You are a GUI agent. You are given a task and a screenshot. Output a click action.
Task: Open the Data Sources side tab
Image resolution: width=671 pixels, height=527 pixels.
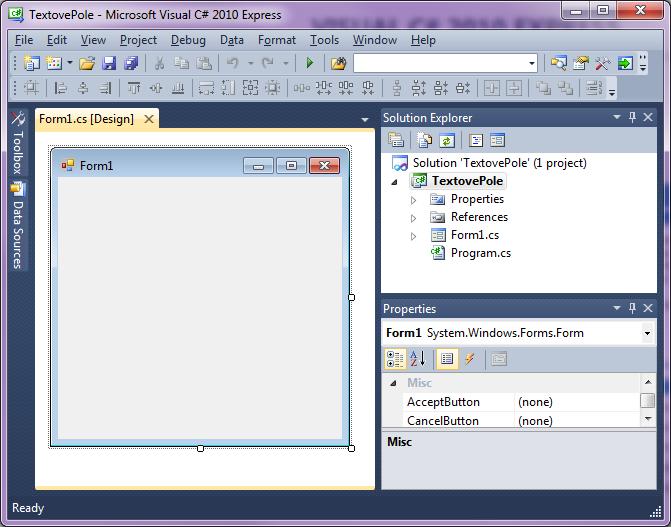[18, 226]
